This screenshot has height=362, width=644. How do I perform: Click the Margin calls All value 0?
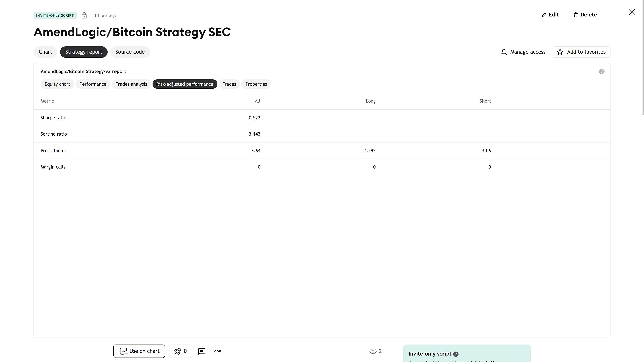pos(259,167)
